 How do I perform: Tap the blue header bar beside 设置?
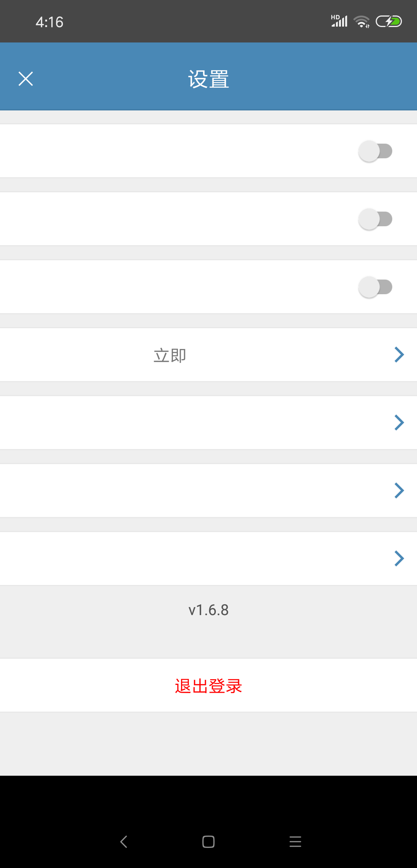pyautogui.click(x=309, y=76)
